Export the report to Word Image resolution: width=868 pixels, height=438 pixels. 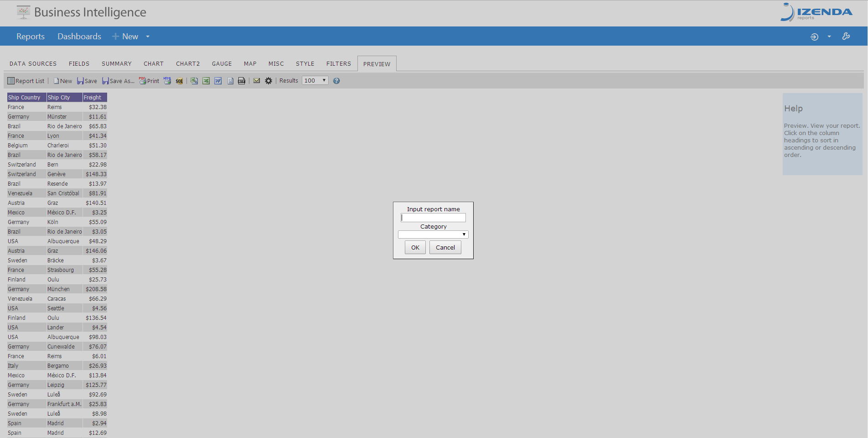(x=218, y=81)
